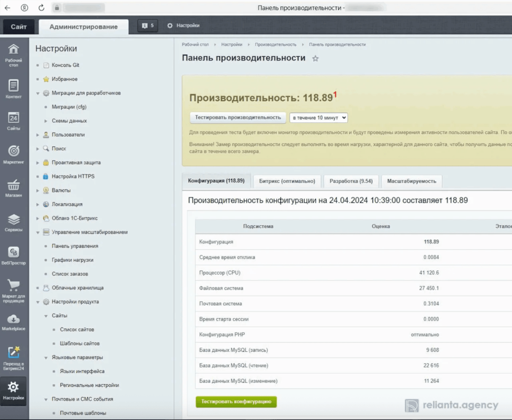512x420 pixels.
Task: Open Языки интерфейса tree item
Action: [x=82, y=372]
